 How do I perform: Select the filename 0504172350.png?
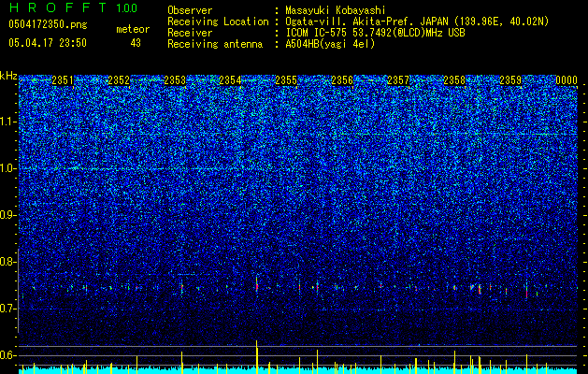[48, 24]
